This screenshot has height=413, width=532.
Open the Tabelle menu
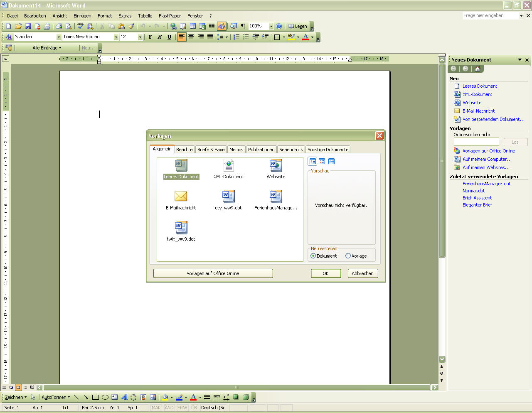pyautogui.click(x=145, y=16)
